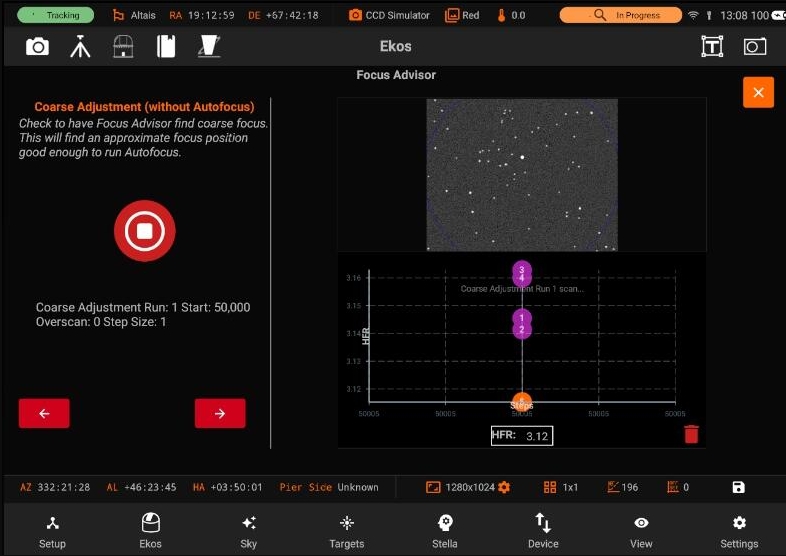Click the camera frame preview icon

click(x=754, y=47)
